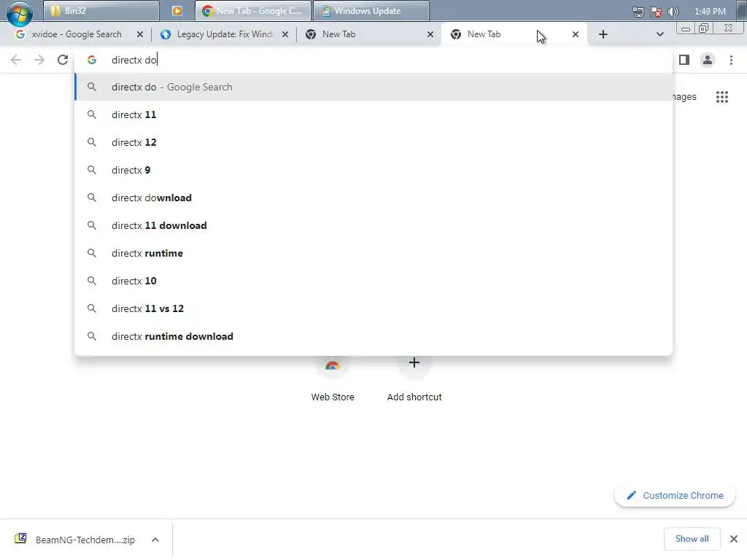
Task: Close the active New Tab
Action: (576, 34)
